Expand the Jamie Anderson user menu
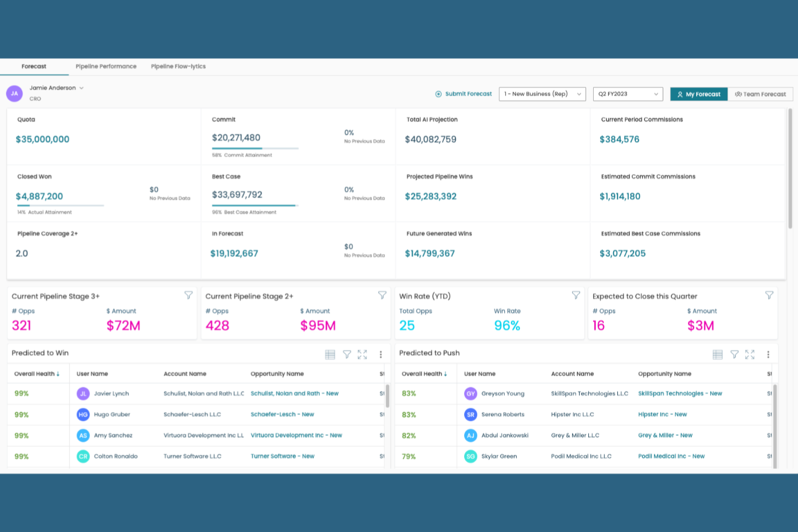This screenshot has height=532, width=798. tap(81, 87)
